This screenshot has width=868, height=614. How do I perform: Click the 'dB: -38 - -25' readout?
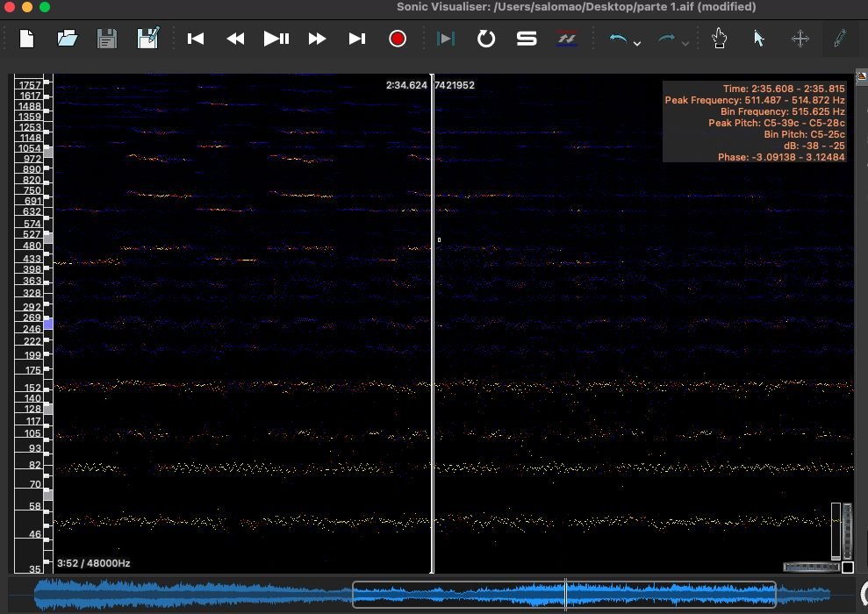814,146
